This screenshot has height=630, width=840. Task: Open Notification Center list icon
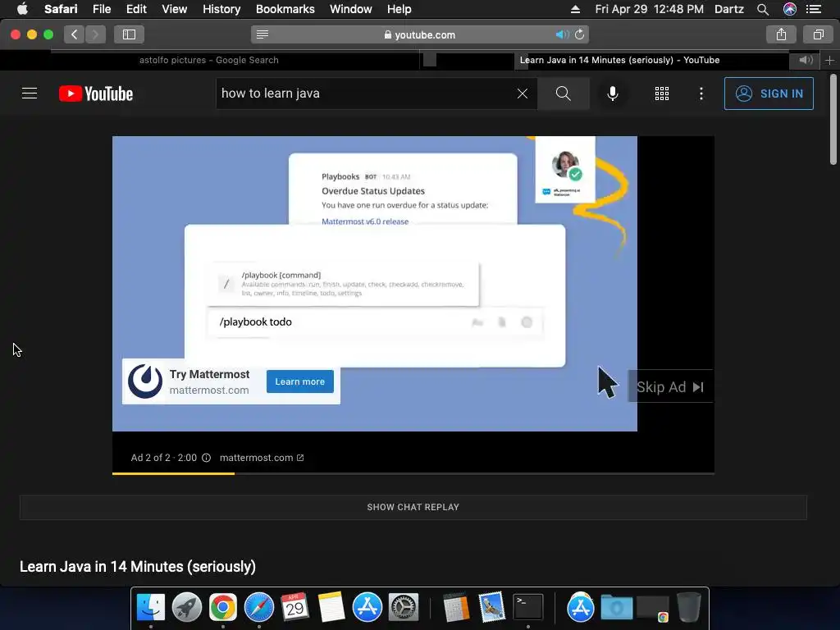(x=814, y=9)
